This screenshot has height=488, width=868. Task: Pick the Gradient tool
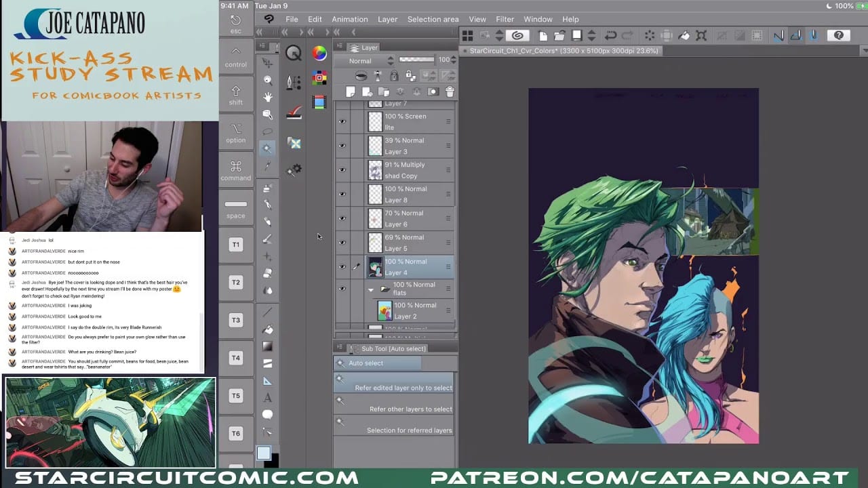268,346
